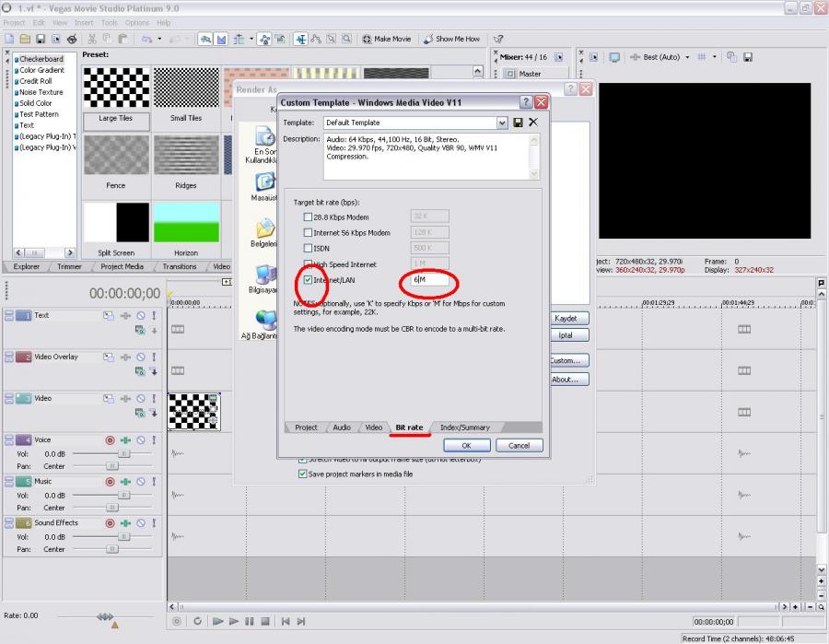Click the Play from start button
Viewport: 829px width, 644px height.
[217, 621]
